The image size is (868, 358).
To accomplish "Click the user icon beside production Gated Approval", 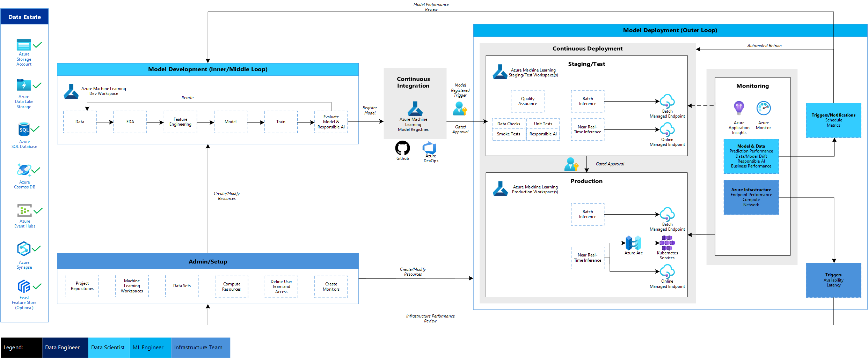I will [571, 164].
